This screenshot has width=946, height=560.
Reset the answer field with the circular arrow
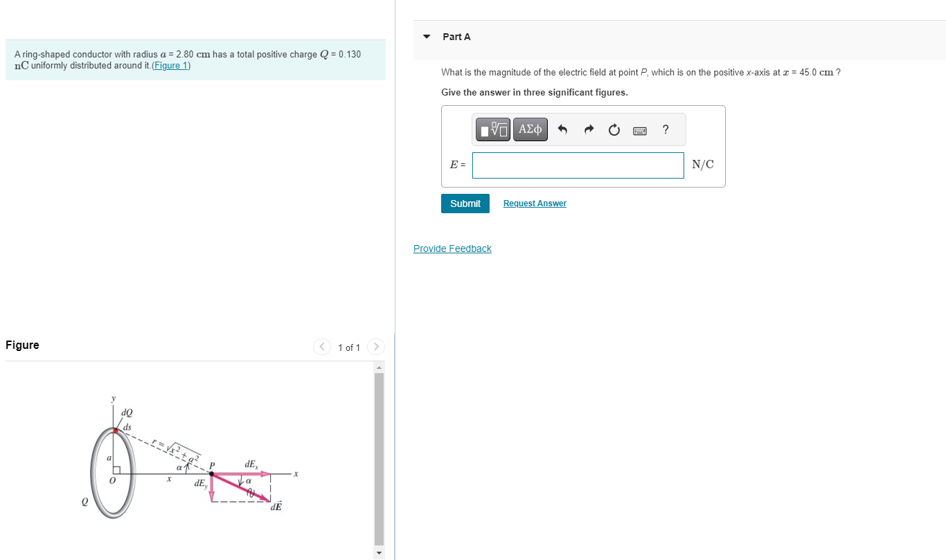[614, 129]
